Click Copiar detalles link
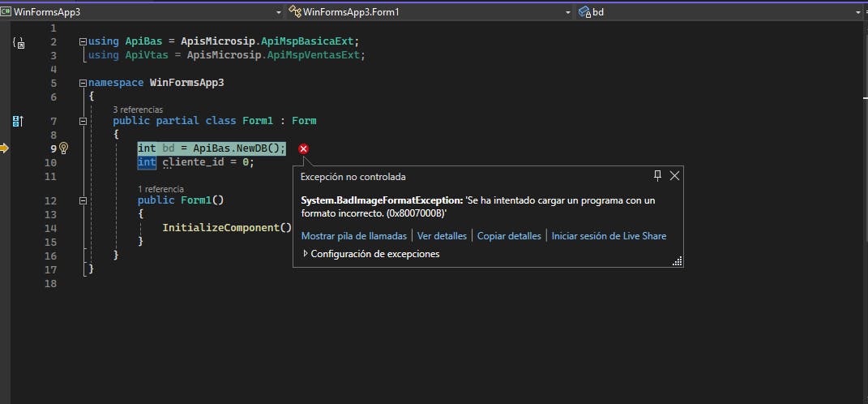Image resolution: width=868 pixels, height=404 pixels. [509, 236]
